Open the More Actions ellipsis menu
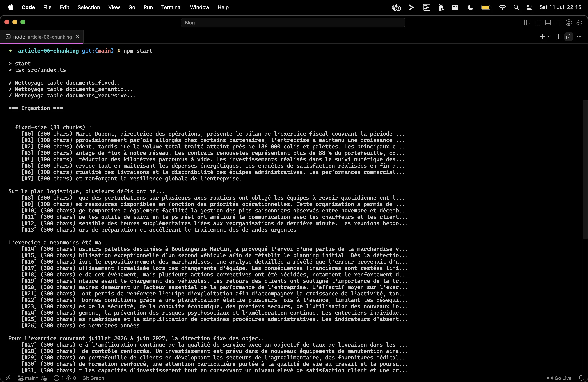 point(579,37)
